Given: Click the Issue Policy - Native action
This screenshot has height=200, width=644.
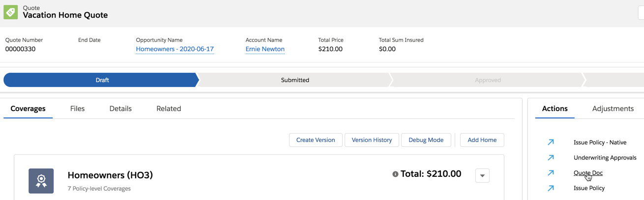Looking at the screenshot, I should coord(600,143).
